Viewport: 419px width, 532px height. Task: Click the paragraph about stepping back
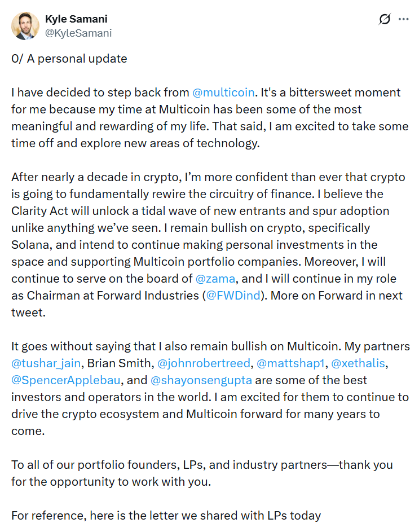tap(209, 118)
